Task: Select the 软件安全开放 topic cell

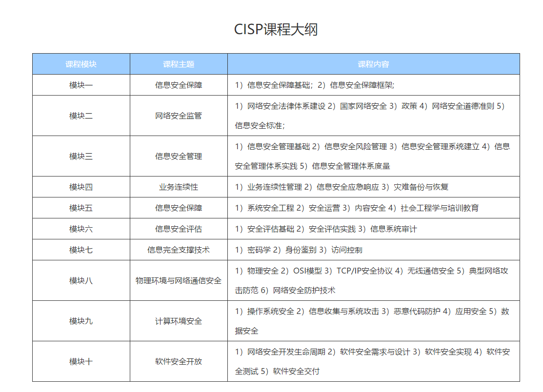Action: tap(179, 361)
